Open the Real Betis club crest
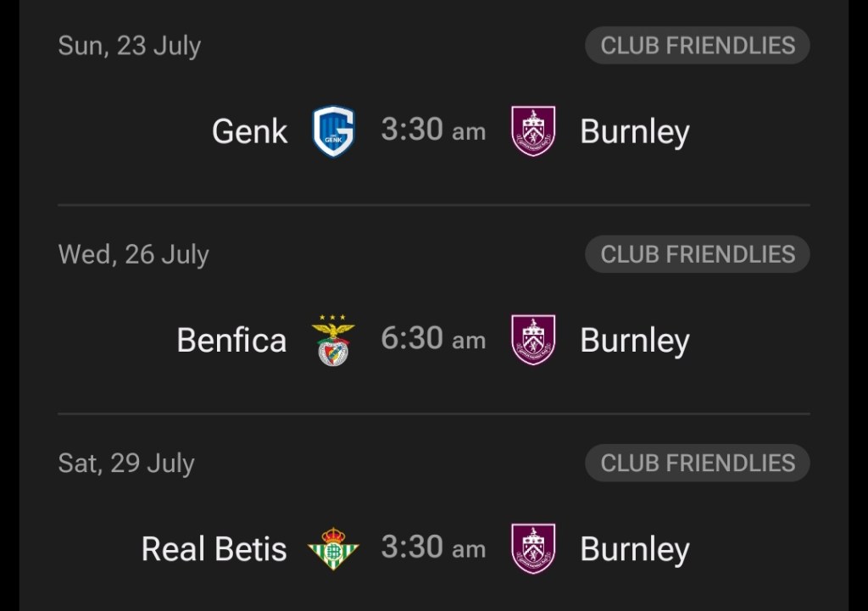Viewport: 868px width, 611px height. point(333,548)
